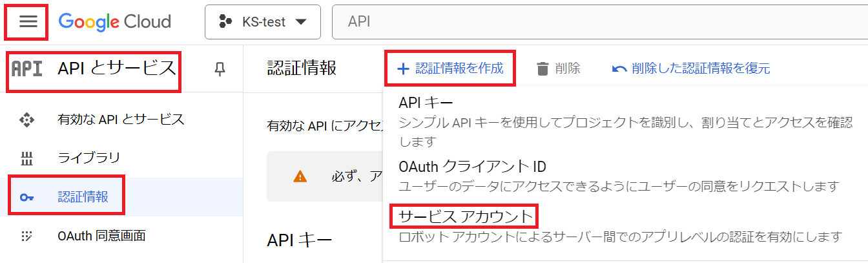The height and width of the screenshot is (263, 868).
Task: Click the plus icon on 認証情報を作成
Action: point(403,68)
